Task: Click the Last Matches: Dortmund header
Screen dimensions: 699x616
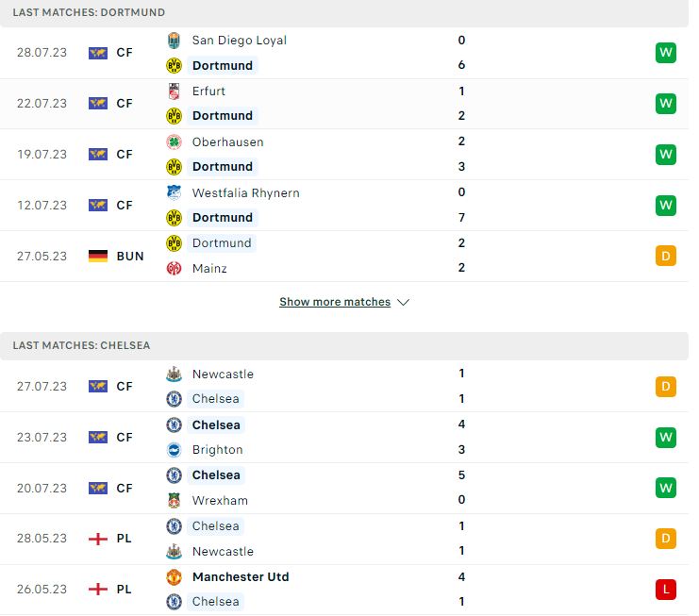Action: point(344,13)
